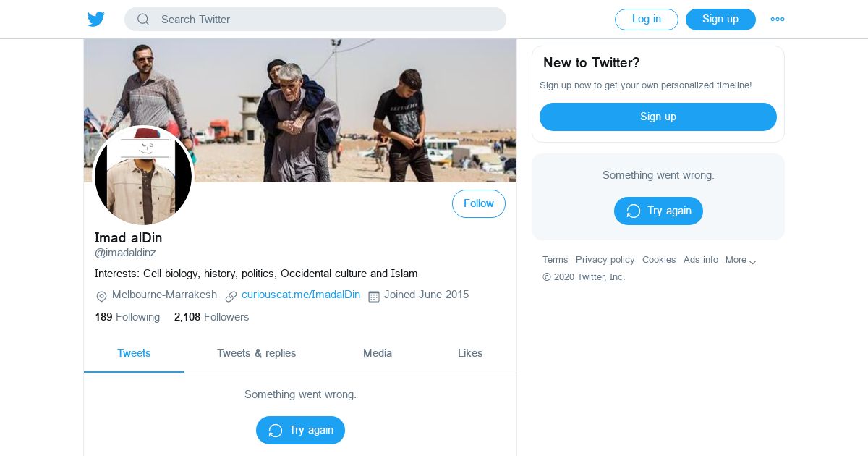Click the Sign up button in New to Twitter panel
868x456 pixels.
point(658,117)
